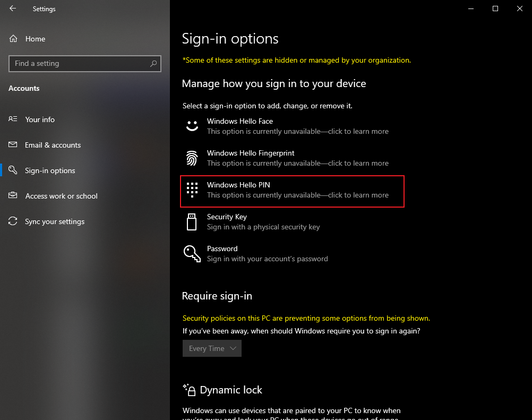The height and width of the screenshot is (420, 532).
Task: Click the search magnifier icon
Action: tap(153, 63)
